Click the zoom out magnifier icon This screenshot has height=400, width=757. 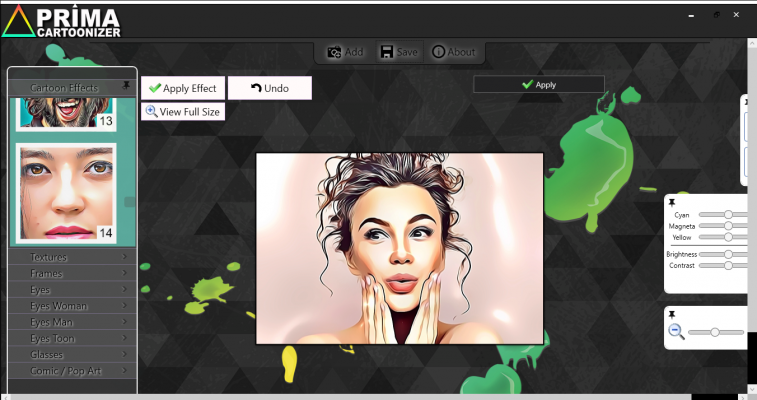pyautogui.click(x=676, y=331)
